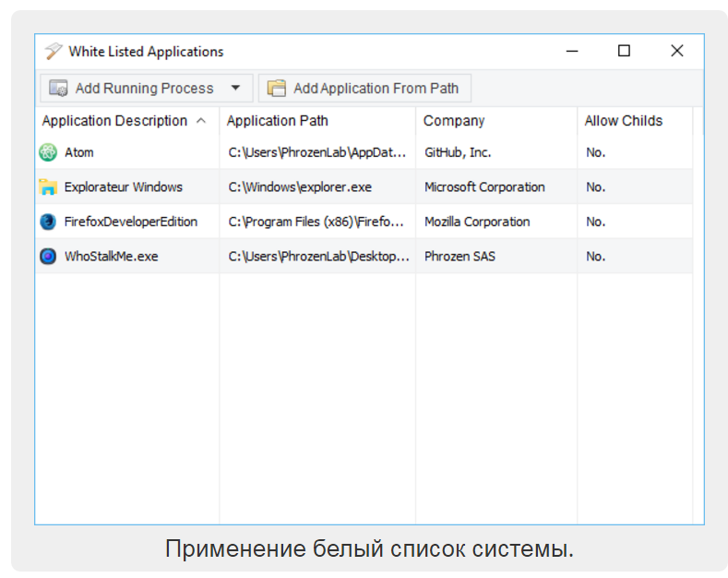This screenshot has height=578, width=728.
Task: Click the Add Running Process gear-window icon
Action: coord(58,89)
